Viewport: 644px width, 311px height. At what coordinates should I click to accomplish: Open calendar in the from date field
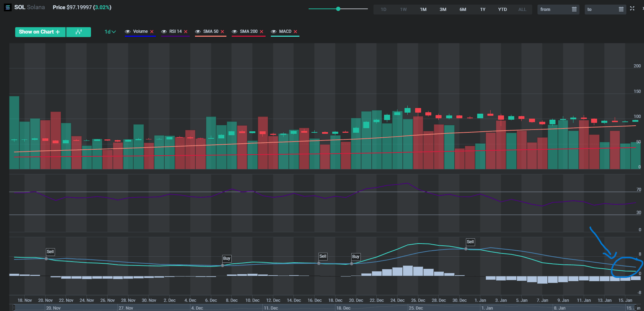pyautogui.click(x=574, y=10)
